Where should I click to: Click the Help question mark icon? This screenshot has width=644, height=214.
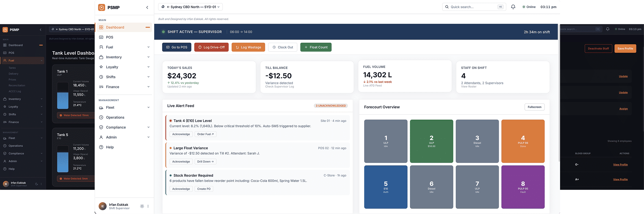click(101, 147)
